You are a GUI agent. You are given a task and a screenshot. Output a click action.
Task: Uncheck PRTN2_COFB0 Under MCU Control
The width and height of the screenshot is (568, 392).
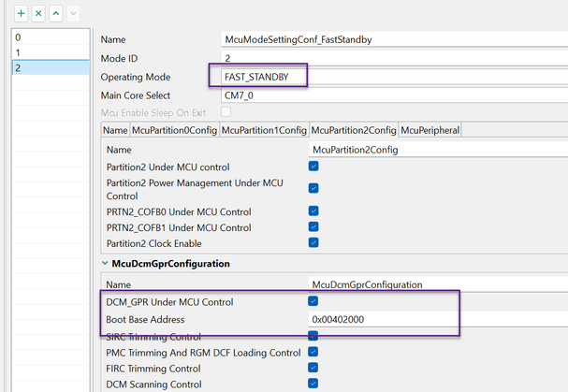click(x=314, y=212)
